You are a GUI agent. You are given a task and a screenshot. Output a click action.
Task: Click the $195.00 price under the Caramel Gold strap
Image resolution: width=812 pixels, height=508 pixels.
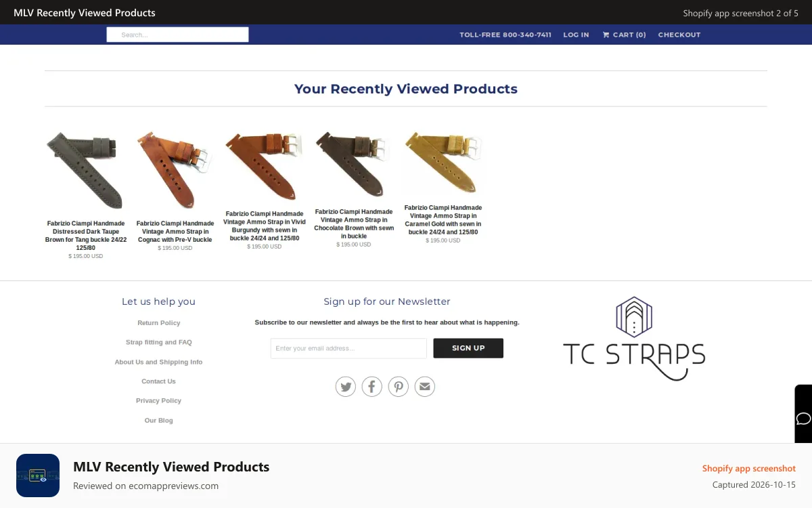[443, 240]
